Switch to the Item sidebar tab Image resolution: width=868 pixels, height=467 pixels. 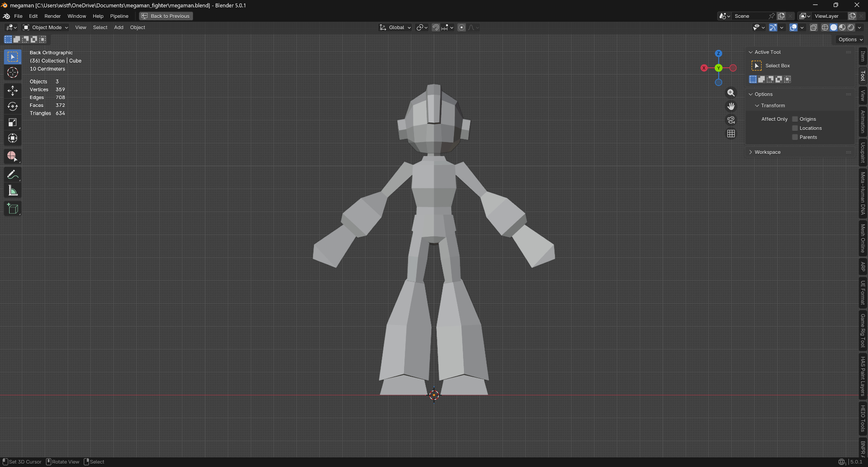click(863, 56)
